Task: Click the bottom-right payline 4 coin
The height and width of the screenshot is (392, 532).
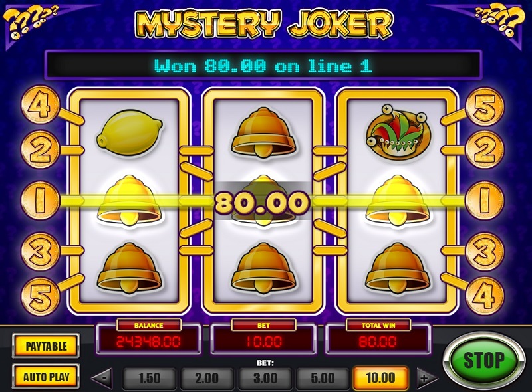Action: pos(485,296)
